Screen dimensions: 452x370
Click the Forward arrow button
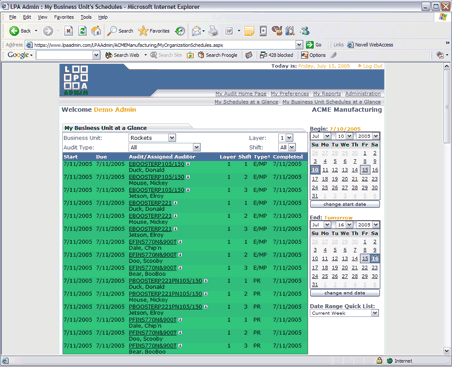48,31
